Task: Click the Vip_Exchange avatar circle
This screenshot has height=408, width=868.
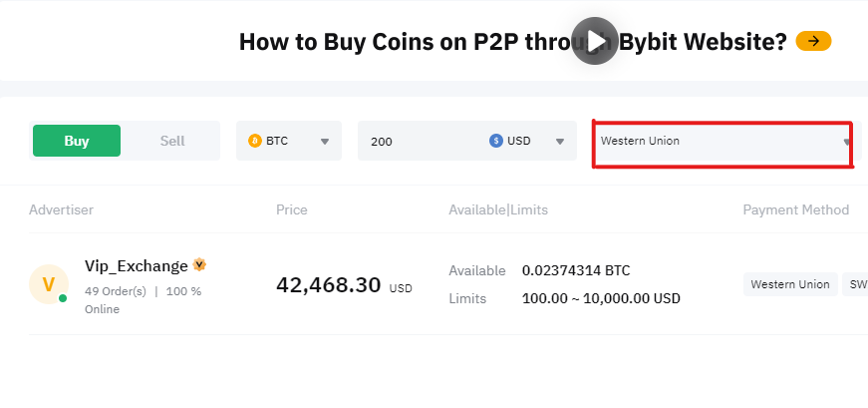Action: [x=49, y=284]
